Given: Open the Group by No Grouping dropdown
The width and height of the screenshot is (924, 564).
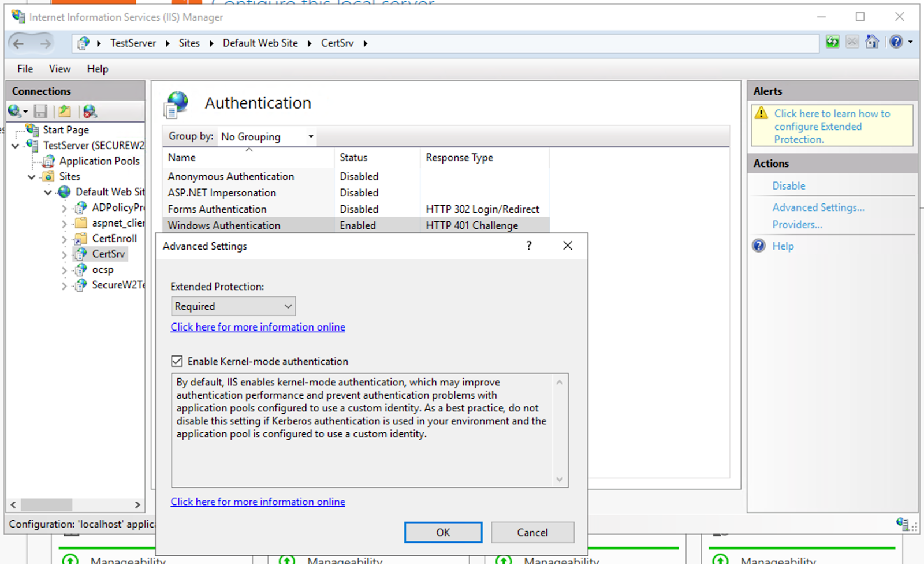Looking at the screenshot, I should click(267, 136).
